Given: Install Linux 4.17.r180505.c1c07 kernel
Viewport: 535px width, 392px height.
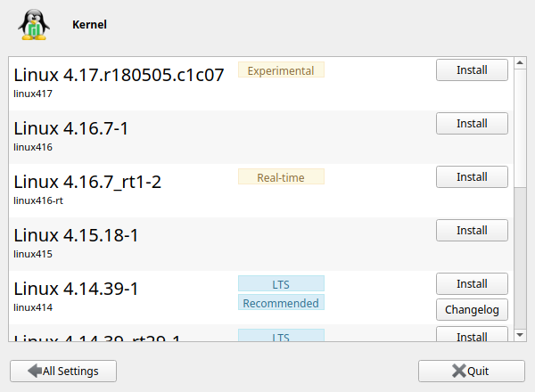Looking at the screenshot, I should 472,69.
